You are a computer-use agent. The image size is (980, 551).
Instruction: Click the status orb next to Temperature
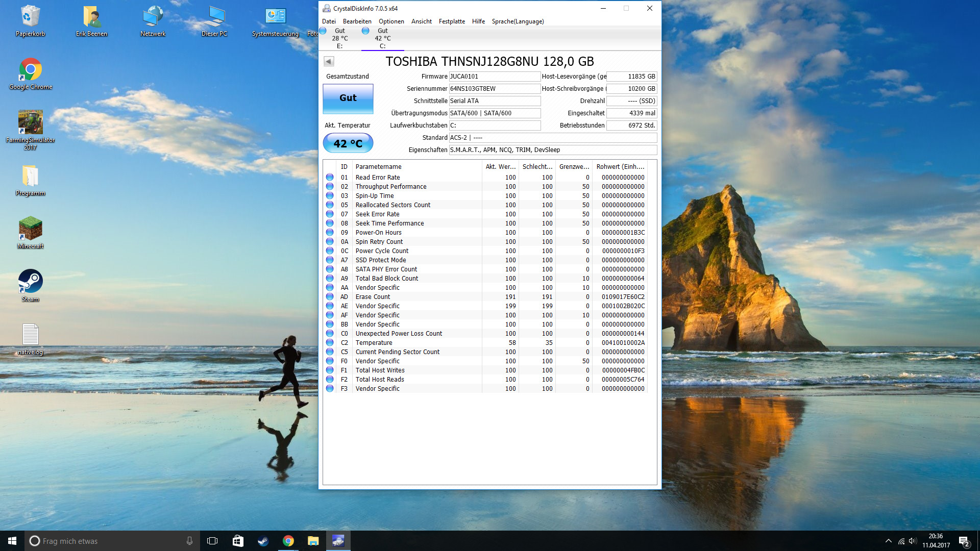[330, 343]
